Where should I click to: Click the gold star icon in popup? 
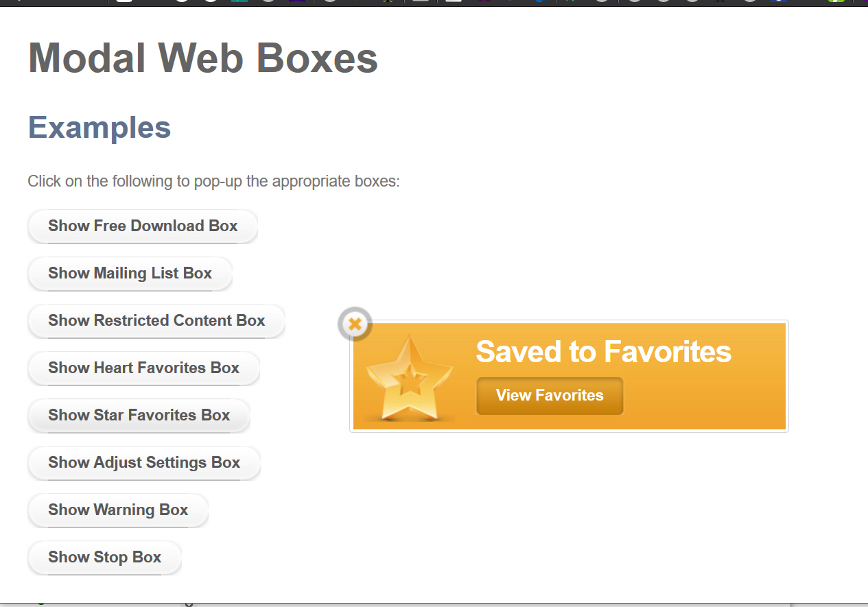[409, 377]
